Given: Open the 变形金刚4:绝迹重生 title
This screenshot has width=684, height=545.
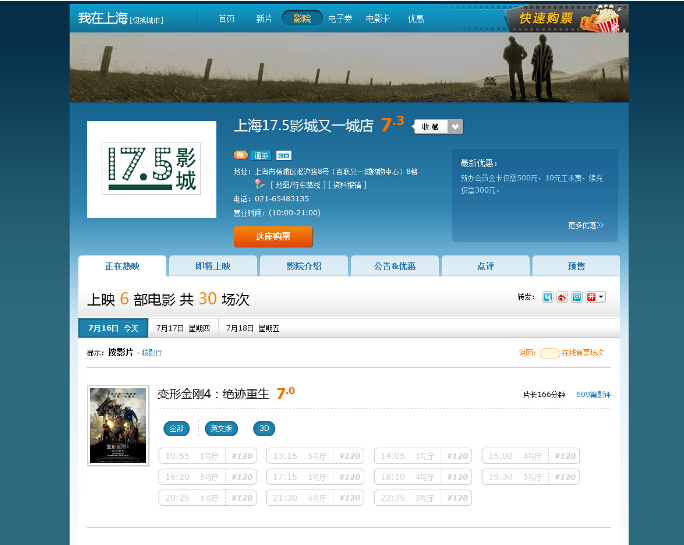Looking at the screenshot, I should [213, 394].
